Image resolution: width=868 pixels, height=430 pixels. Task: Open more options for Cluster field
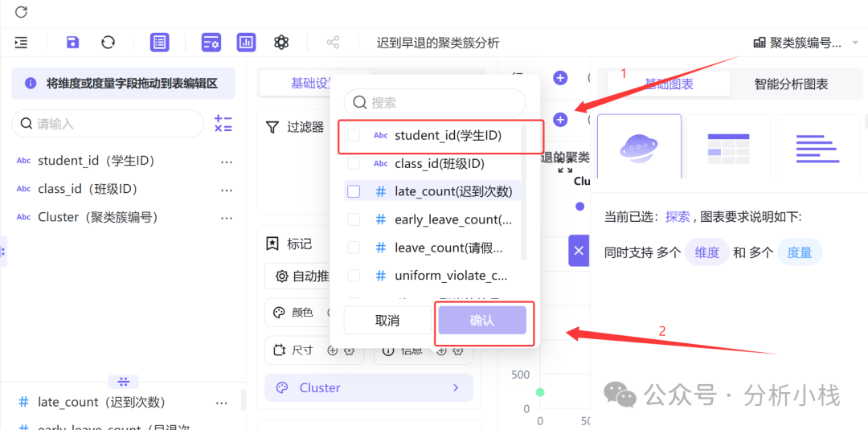227,218
